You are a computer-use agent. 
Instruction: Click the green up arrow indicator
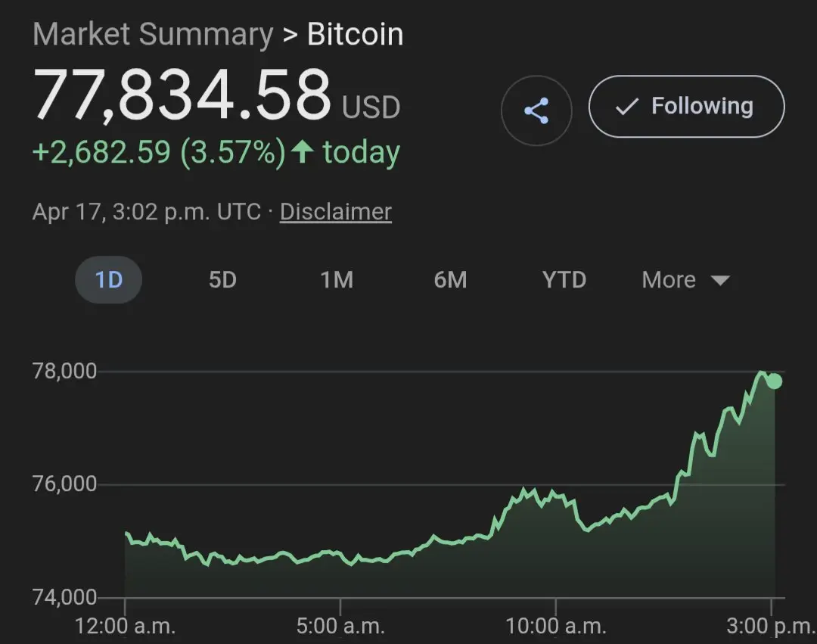(303, 152)
